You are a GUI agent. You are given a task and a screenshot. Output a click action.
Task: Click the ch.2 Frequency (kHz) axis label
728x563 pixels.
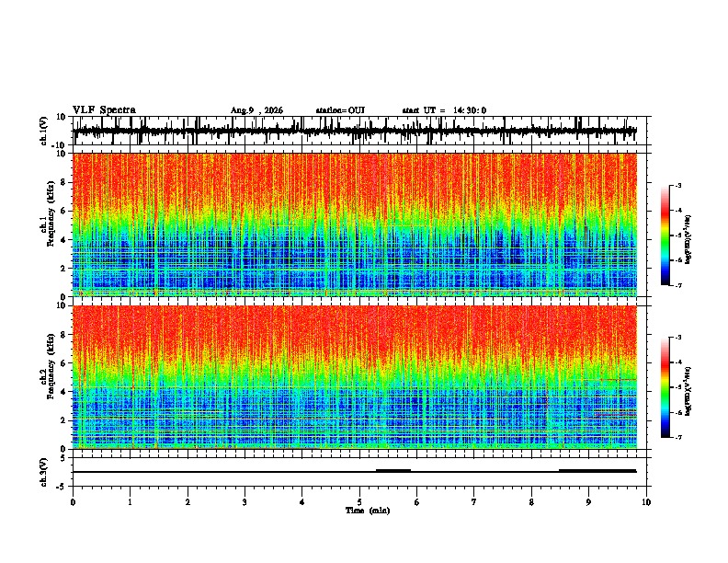point(47,366)
